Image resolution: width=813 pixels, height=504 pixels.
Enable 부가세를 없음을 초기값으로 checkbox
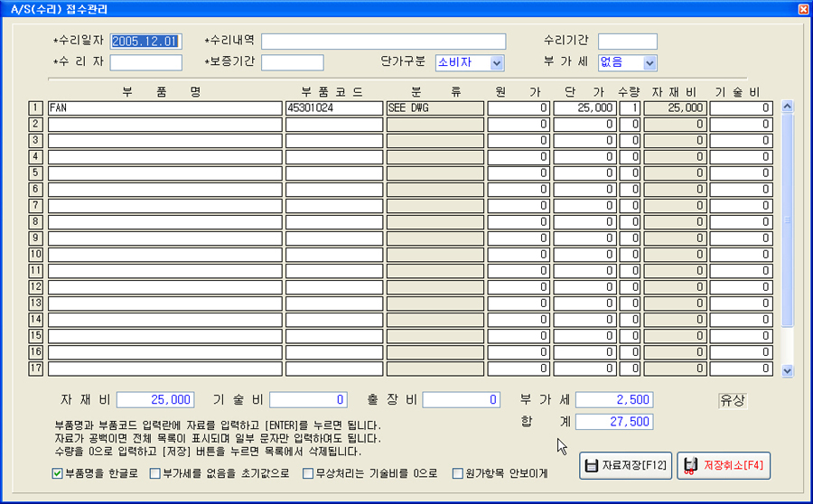(x=154, y=473)
